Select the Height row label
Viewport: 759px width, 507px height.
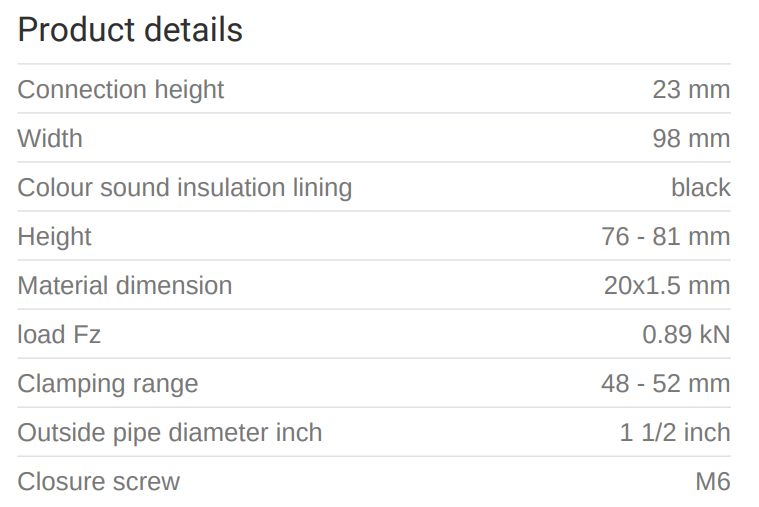coord(54,236)
